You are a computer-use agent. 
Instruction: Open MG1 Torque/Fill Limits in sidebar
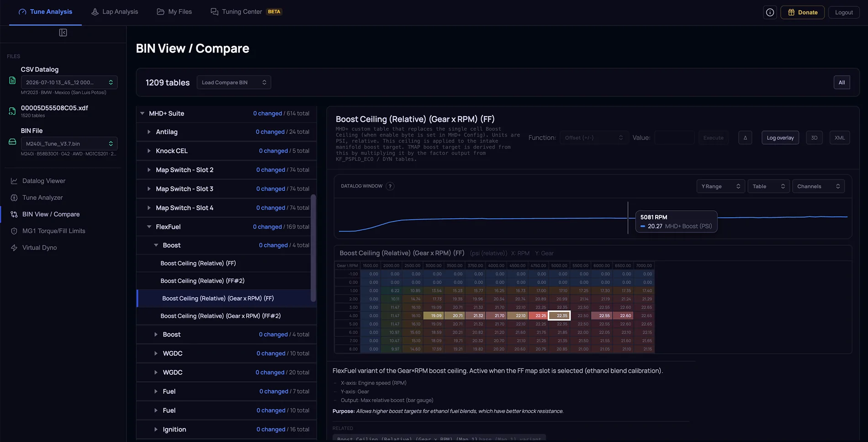pyautogui.click(x=54, y=231)
